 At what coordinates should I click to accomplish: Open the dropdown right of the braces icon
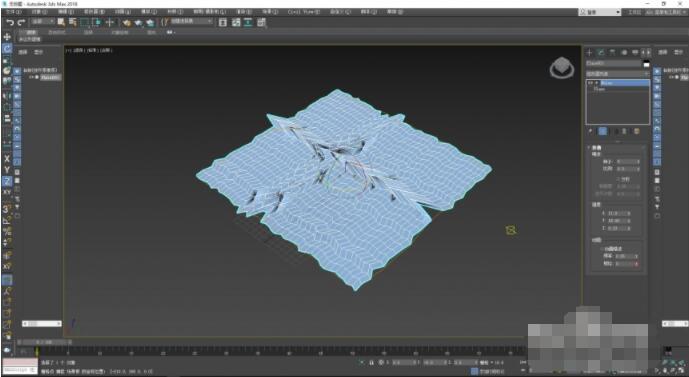pyautogui.click(x=192, y=22)
